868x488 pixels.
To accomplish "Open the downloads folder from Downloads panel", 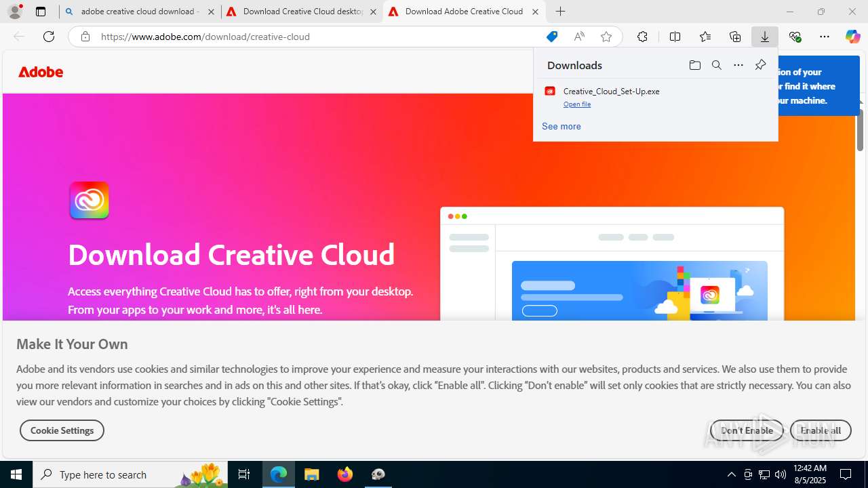I will [694, 65].
